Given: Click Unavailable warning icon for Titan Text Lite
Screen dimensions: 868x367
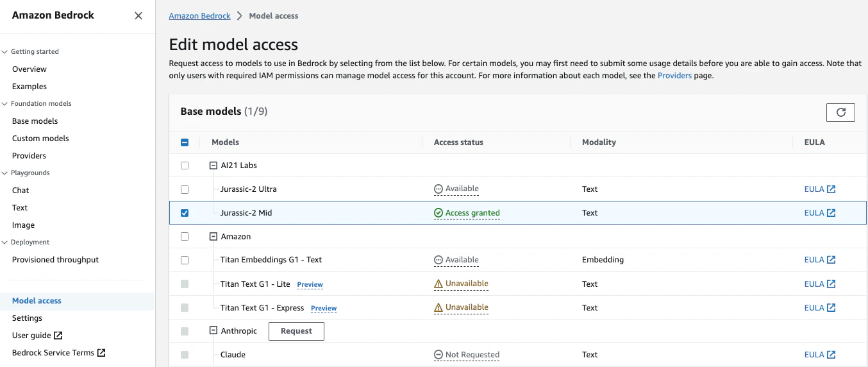Looking at the screenshot, I should (x=438, y=284).
